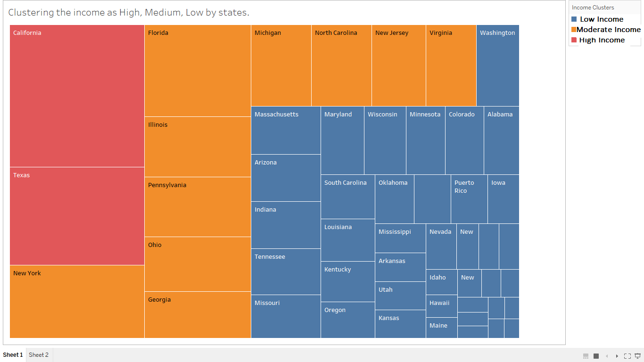Select the California treemap tile
The width and height of the screenshot is (644, 362).
coord(77,96)
